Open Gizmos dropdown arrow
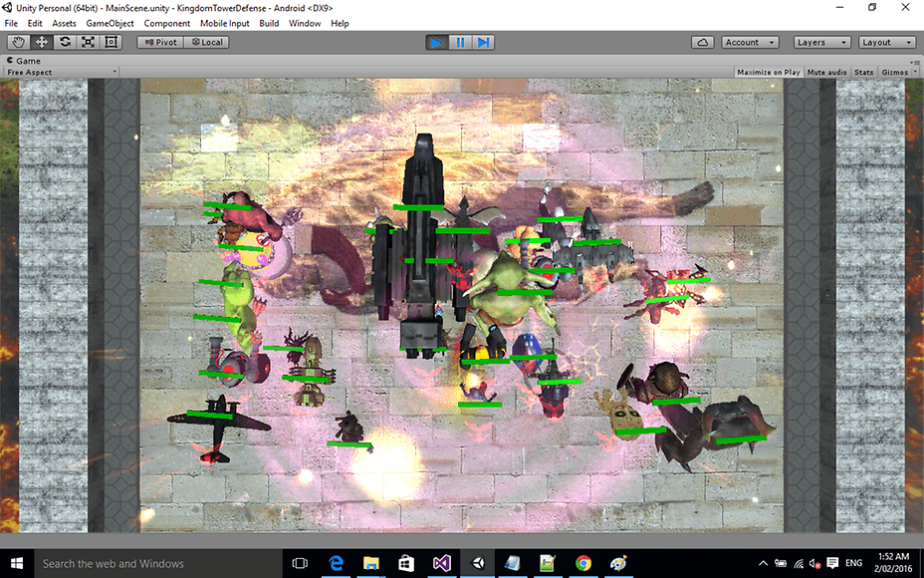Image resolution: width=924 pixels, height=578 pixels. point(915,72)
